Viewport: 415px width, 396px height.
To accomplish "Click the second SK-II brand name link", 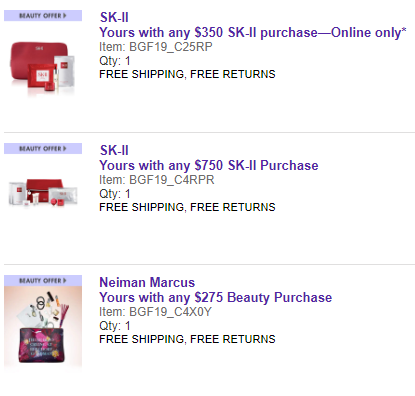I will tap(114, 150).
